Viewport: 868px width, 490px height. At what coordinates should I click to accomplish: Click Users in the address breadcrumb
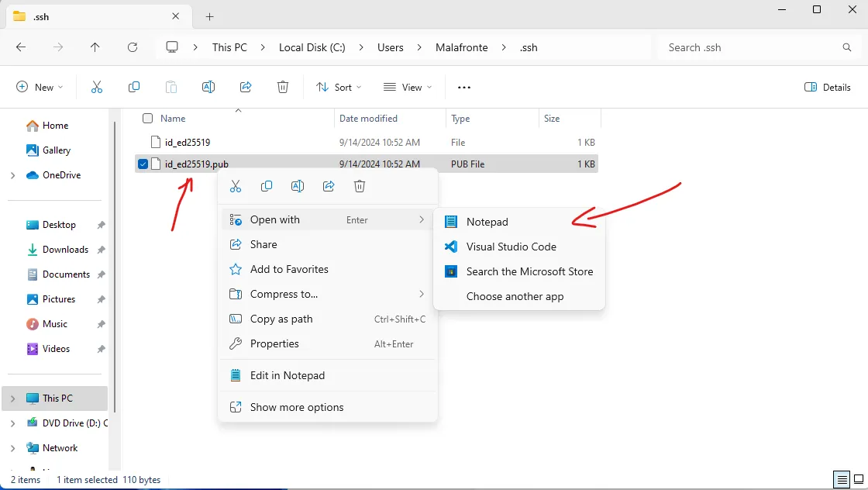point(391,47)
